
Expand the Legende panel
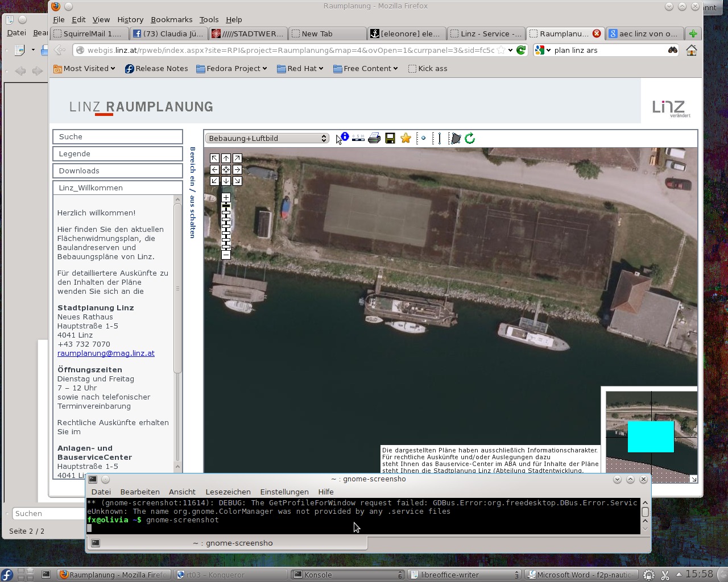[118, 153]
